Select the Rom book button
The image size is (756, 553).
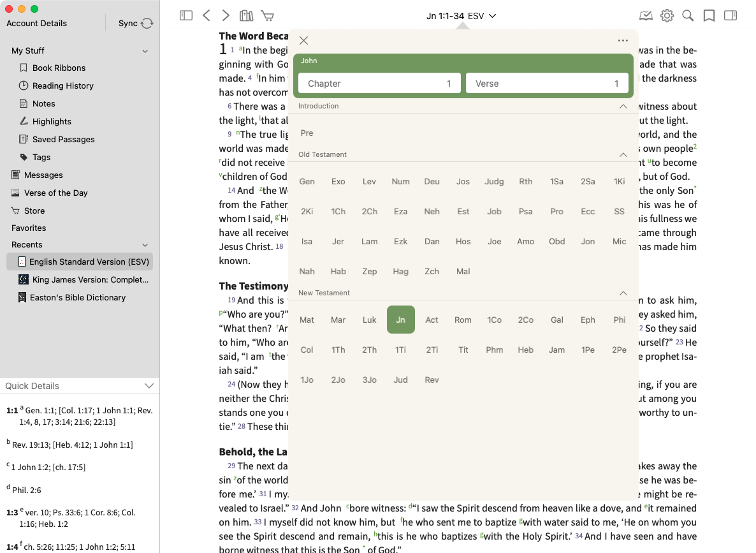coord(463,320)
